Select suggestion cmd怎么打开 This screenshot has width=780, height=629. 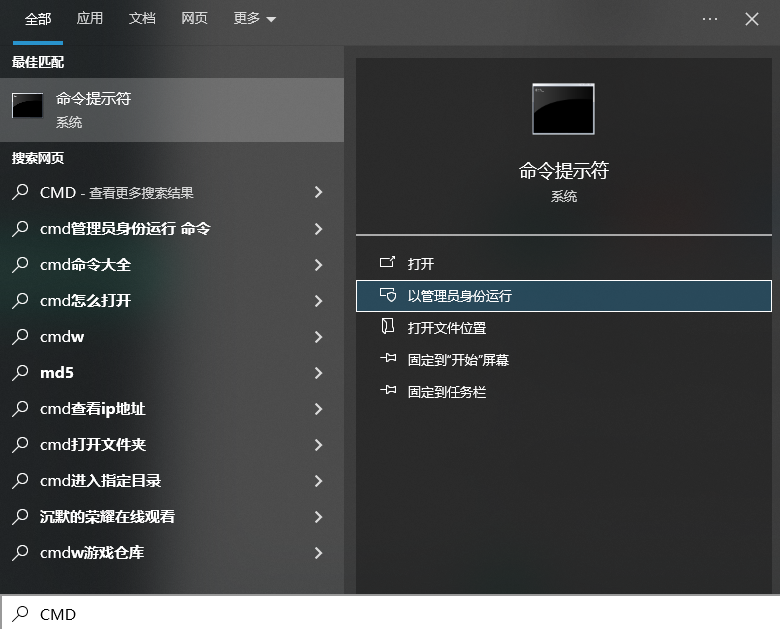(172, 301)
